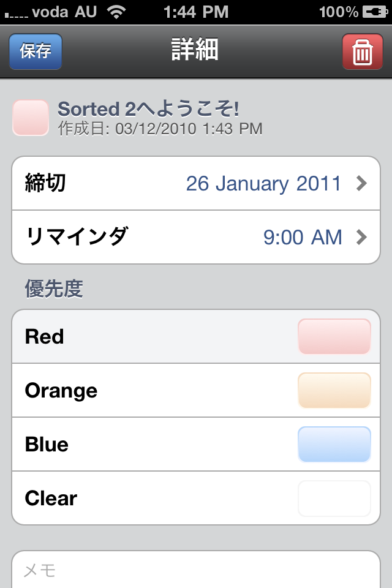Tap the task title Sorted 2へようこそ!
392x588 pixels.
click(x=148, y=109)
